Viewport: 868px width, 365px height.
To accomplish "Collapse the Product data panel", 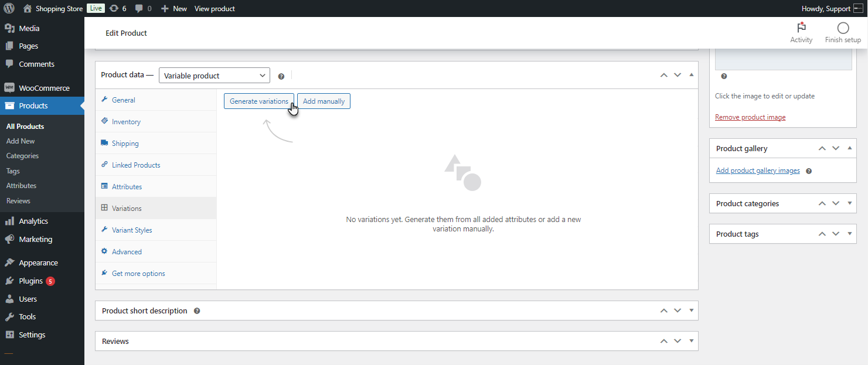I will [692, 75].
